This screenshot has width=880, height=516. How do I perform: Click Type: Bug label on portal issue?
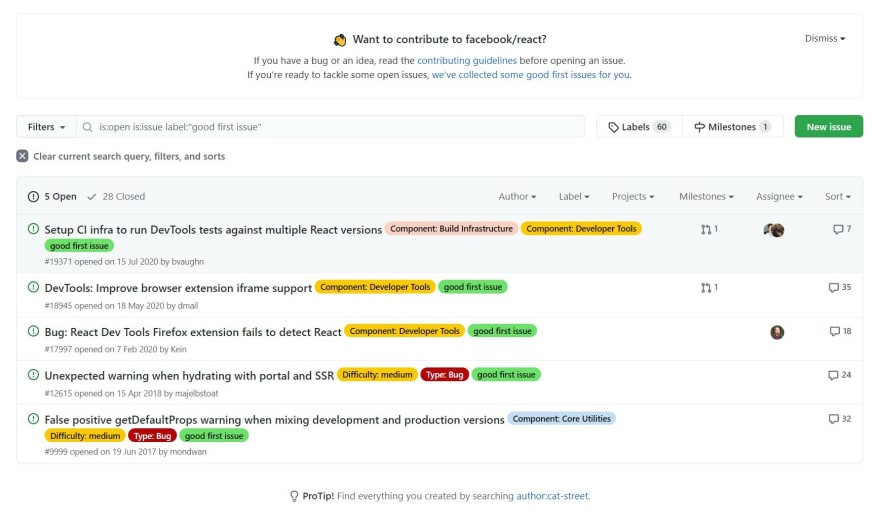click(444, 375)
